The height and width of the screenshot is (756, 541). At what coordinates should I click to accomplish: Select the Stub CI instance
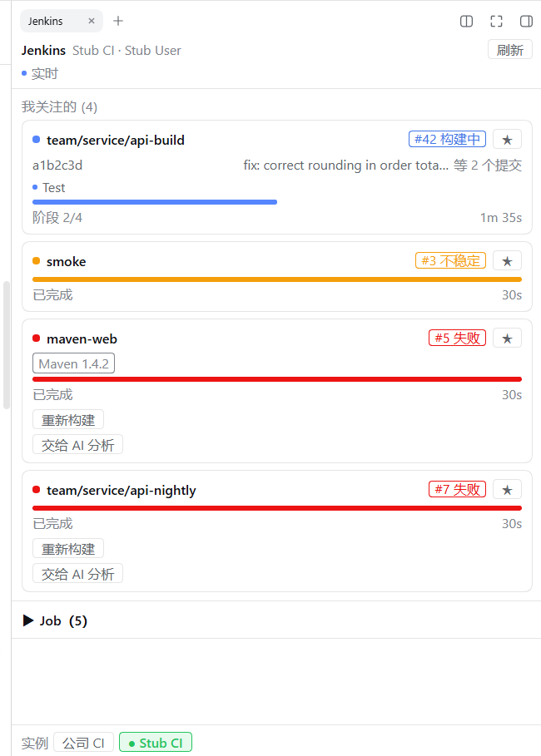tap(156, 743)
